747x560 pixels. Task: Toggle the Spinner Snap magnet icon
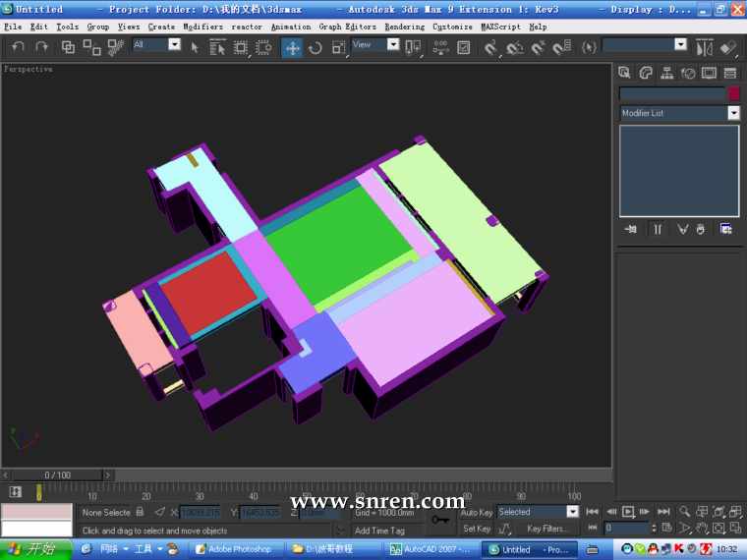pos(561,47)
